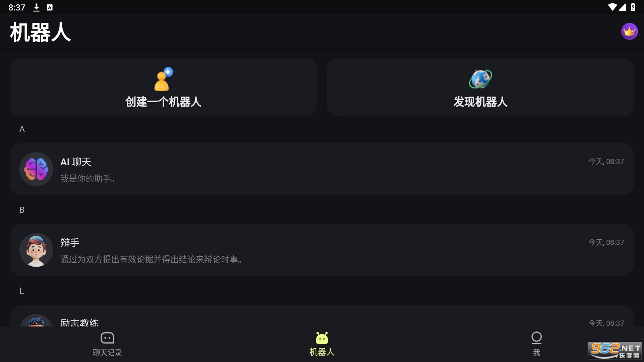Click the 发现机器人 card

(x=481, y=87)
